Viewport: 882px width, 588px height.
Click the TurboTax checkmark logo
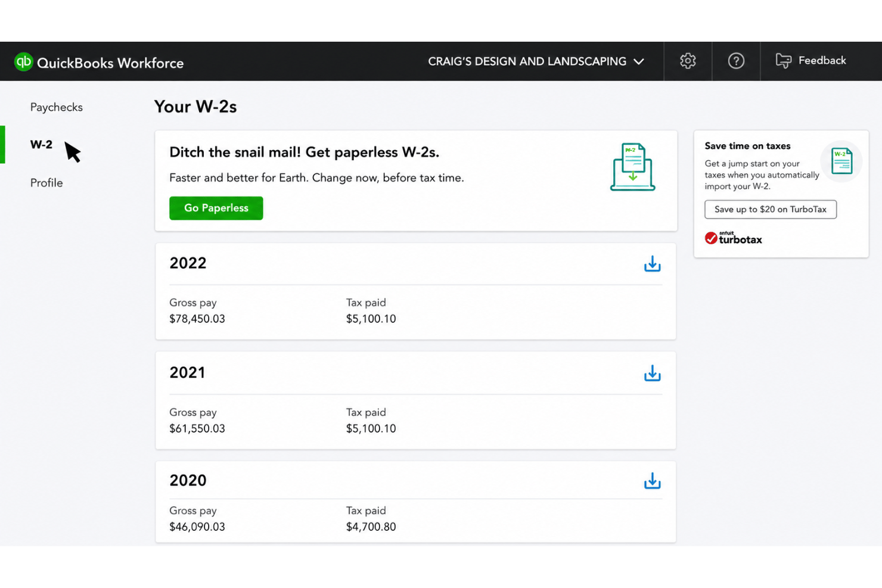711,238
